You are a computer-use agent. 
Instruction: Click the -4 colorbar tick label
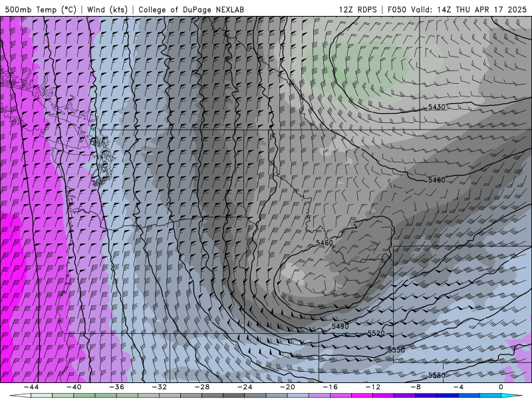point(458,387)
